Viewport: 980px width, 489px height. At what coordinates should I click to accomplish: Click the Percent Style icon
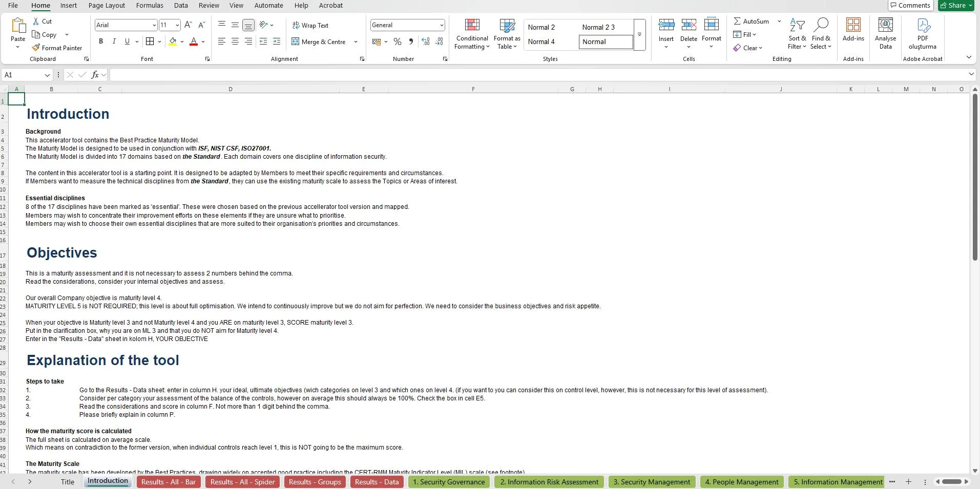[x=398, y=41]
